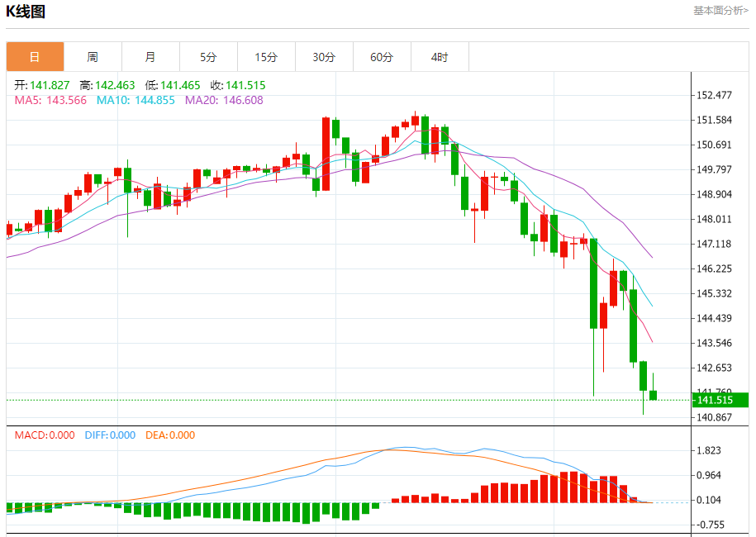The height and width of the screenshot is (537, 756).
Task: Click the 1.823 MACD axis label
Action: (709, 451)
